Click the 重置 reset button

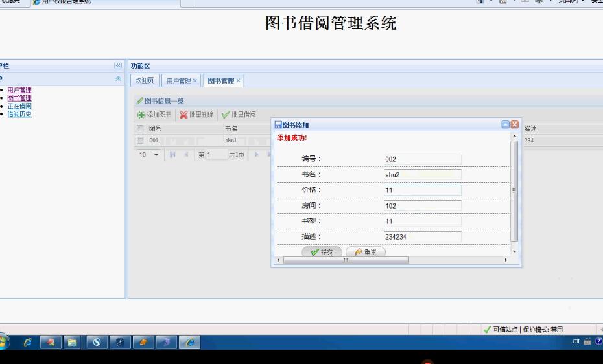[366, 252]
